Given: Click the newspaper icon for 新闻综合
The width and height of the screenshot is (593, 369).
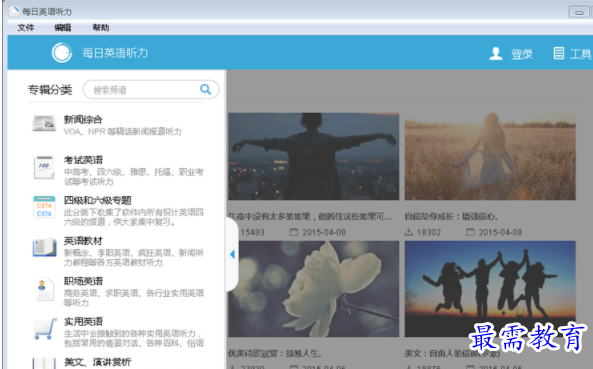Looking at the screenshot, I should coord(44,124).
